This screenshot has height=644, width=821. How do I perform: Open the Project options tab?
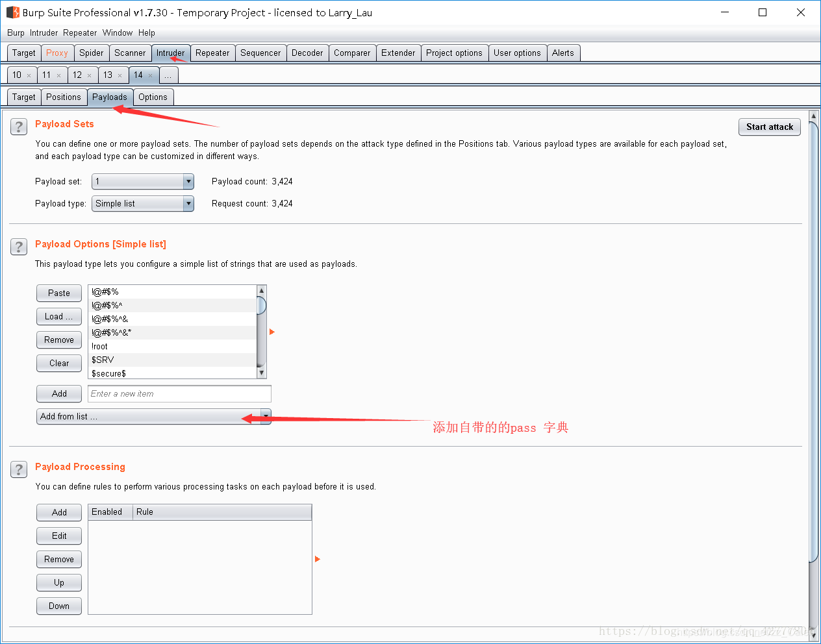(454, 53)
